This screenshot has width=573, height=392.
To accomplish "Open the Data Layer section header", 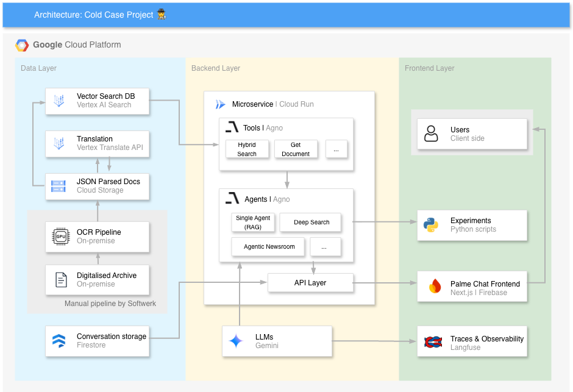I will pos(38,68).
